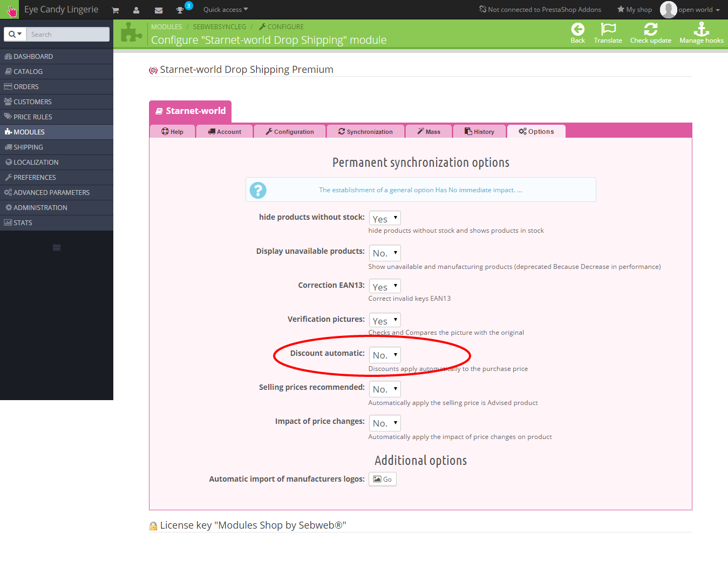
Task: Open Stats in the sidebar
Action: (57, 222)
